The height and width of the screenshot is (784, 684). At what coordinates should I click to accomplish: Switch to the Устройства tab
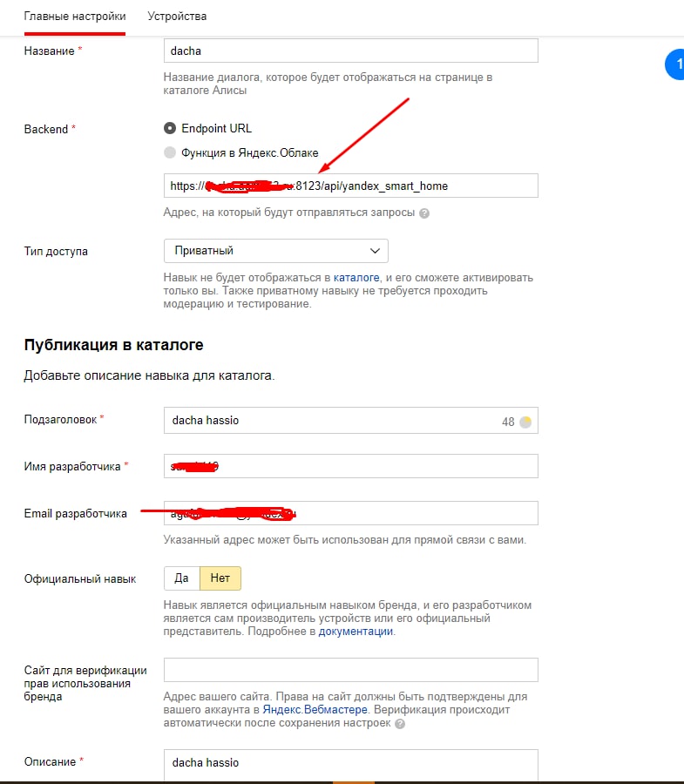(x=177, y=17)
